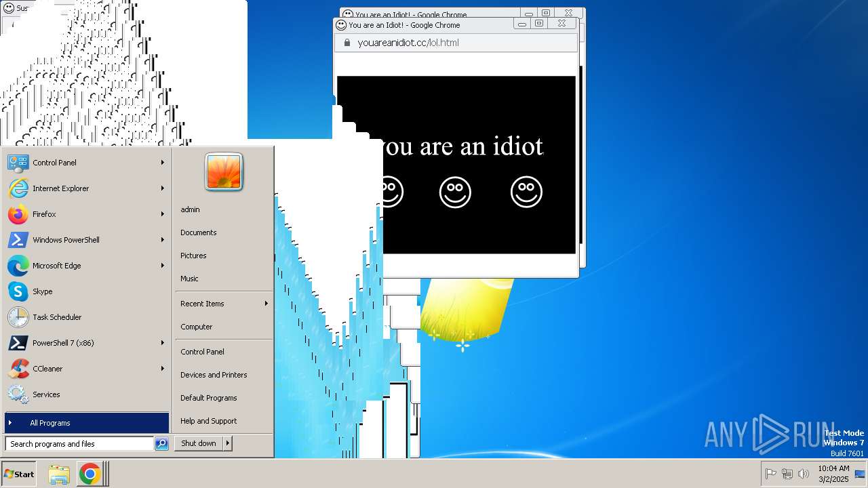868x488 pixels.
Task: Open the Shut down options arrow
Action: click(227, 443)
